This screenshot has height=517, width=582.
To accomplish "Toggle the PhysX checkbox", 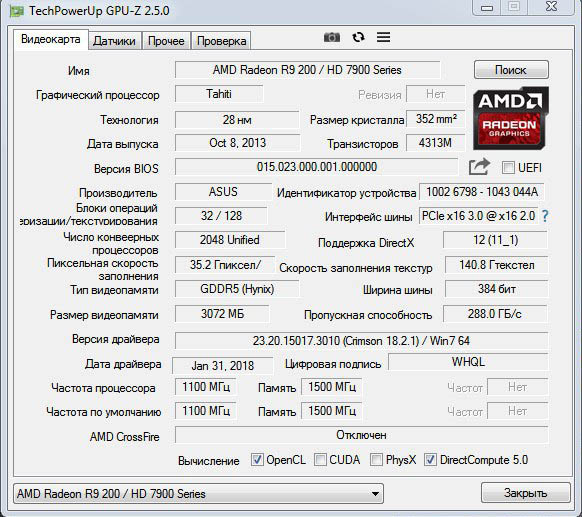I will (376, 460).
